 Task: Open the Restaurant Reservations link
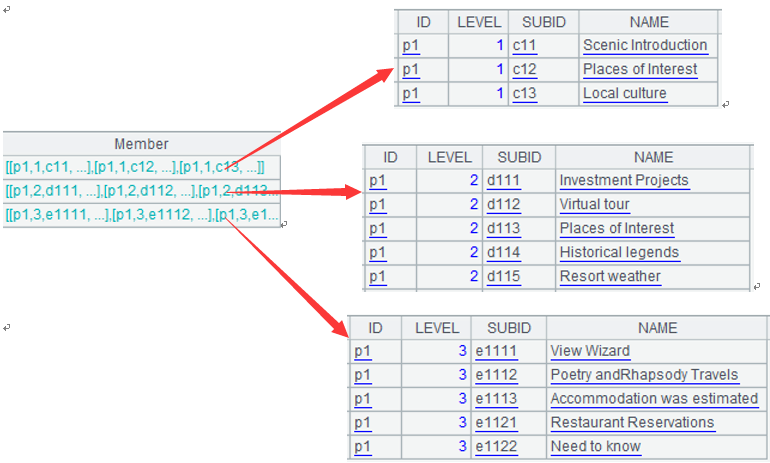point(632,422)
